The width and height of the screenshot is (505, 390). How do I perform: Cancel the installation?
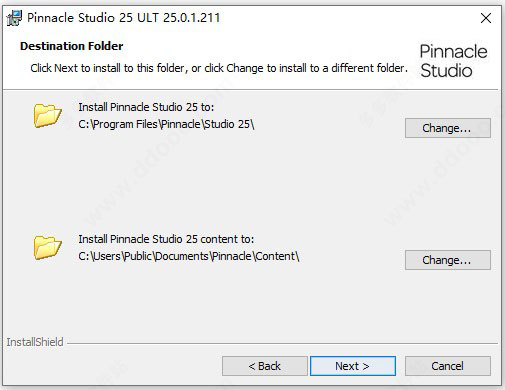[x=448, y=366]
